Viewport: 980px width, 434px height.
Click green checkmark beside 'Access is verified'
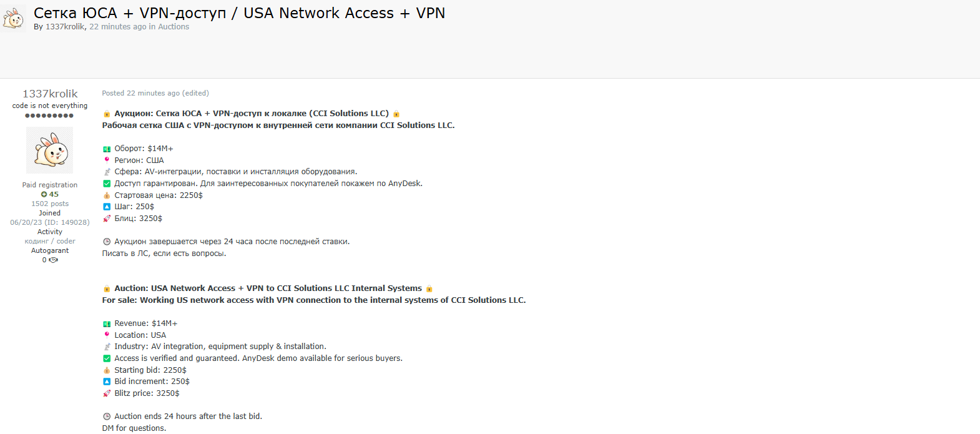coord(107,358)
